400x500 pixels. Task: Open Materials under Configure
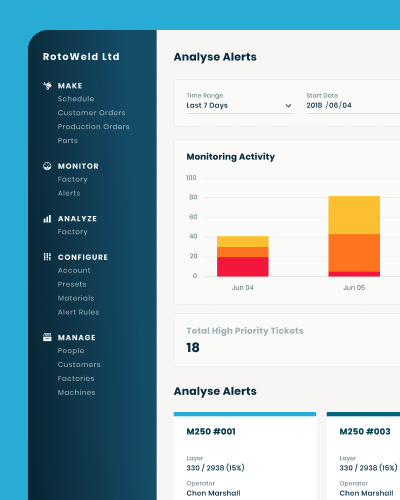coord(76,298)
